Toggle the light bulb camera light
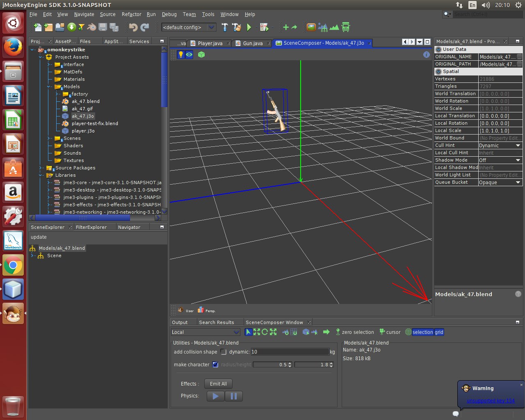This screenshot has height=420, width=525. pos(181,55)
